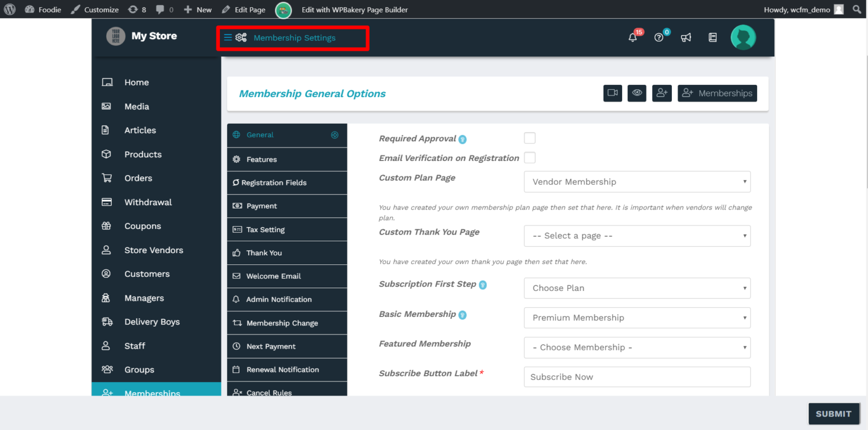Viewport: 868px width, 430px height.
Task: Check Email Verification on Registration
Action: 530,158
